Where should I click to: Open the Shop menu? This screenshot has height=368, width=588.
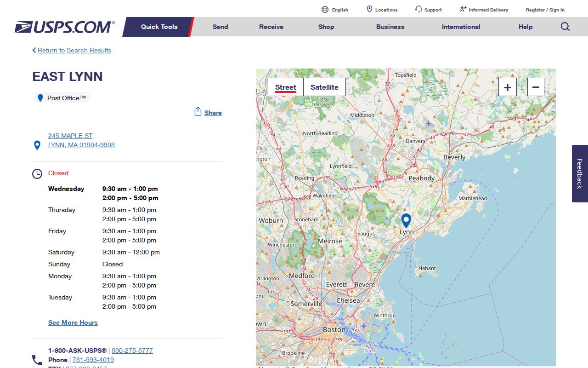pyautogui.click(x=326, y=27)
